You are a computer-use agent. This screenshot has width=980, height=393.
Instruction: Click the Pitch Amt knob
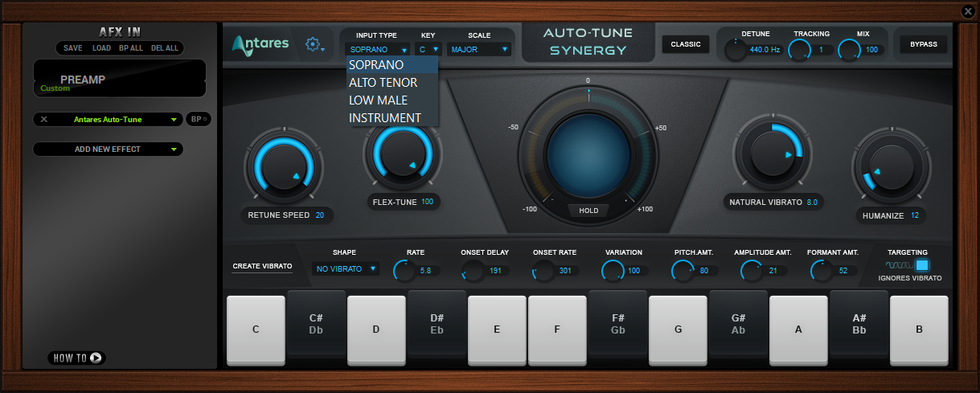point(683,271)
